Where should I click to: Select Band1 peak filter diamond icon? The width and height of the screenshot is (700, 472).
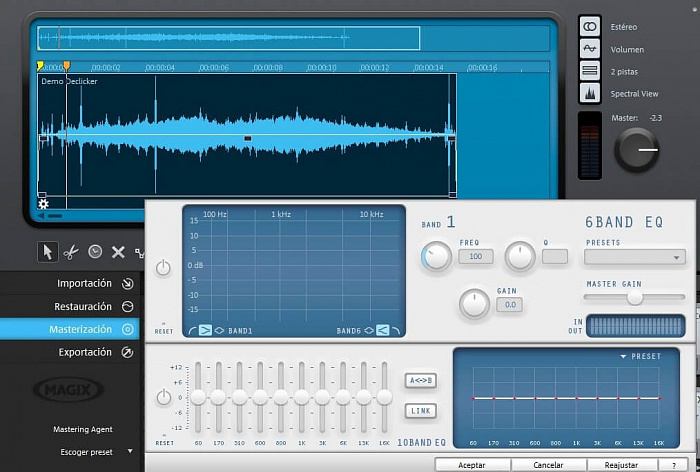[219, 331]
